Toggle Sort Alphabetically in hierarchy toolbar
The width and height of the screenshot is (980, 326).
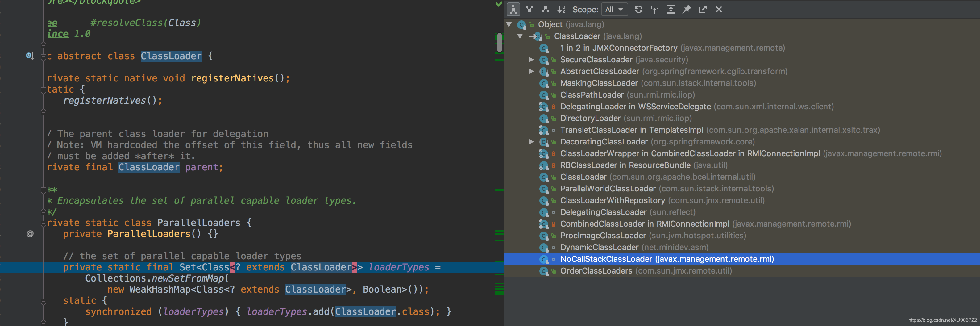[x=561, y=10]
